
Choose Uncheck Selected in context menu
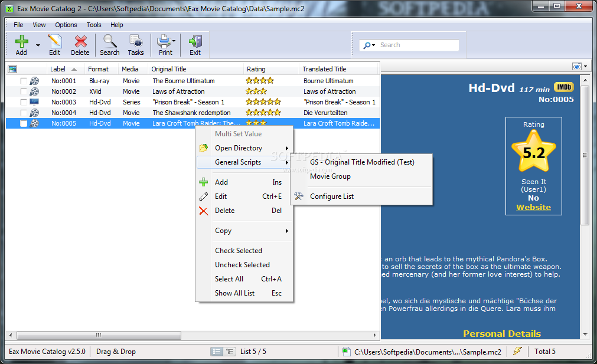[x=244, y=265]
